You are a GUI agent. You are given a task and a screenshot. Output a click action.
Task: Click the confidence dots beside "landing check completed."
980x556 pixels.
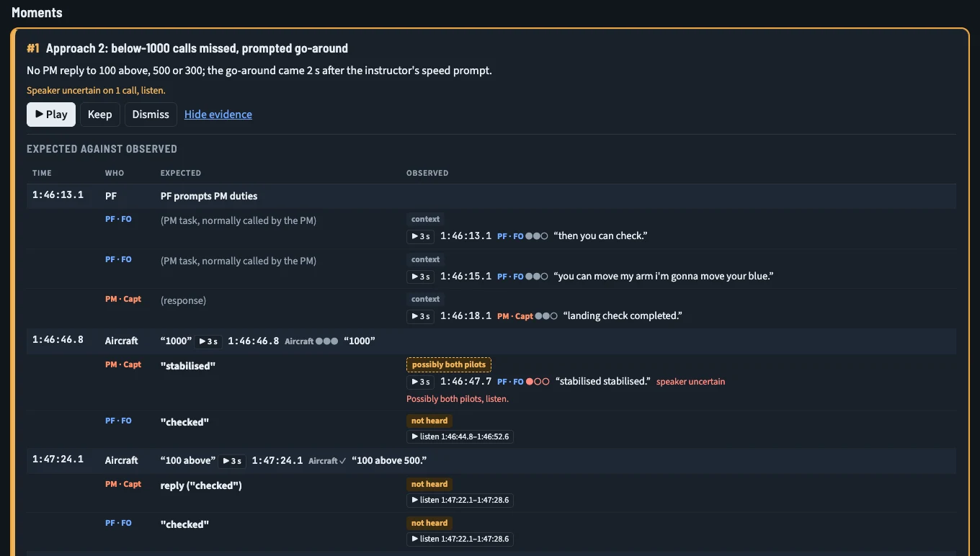pyautogui.click(x=546, y=316)
